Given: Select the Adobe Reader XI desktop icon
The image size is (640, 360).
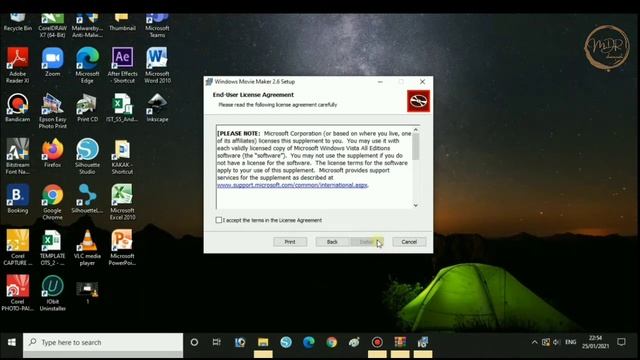Looking at the screenshot, I should click(x=18, y=65).
